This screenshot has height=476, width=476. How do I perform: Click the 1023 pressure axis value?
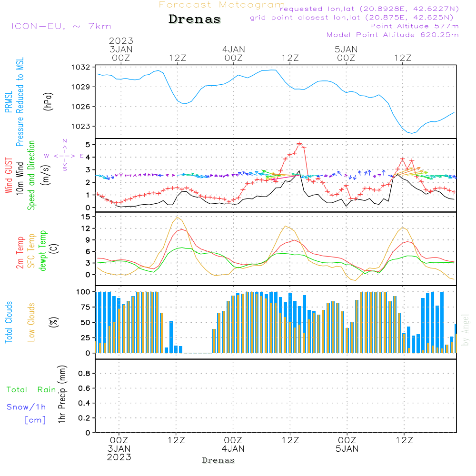81,126
